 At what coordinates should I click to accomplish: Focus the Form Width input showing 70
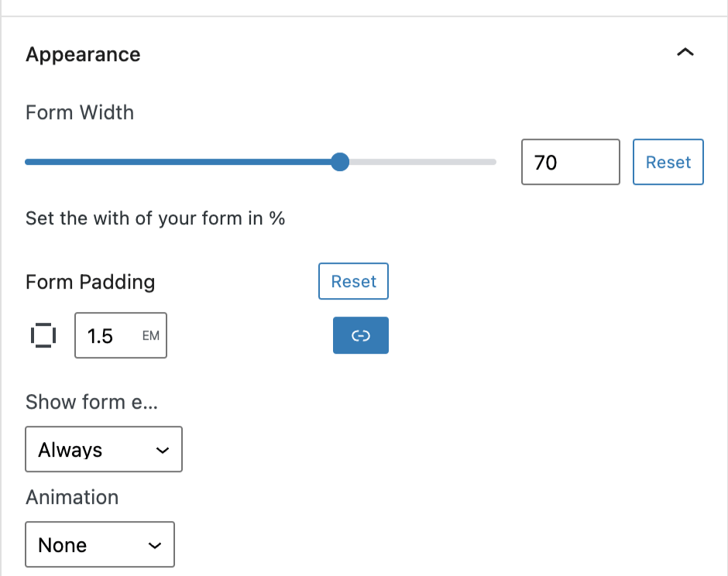[570, 162]
